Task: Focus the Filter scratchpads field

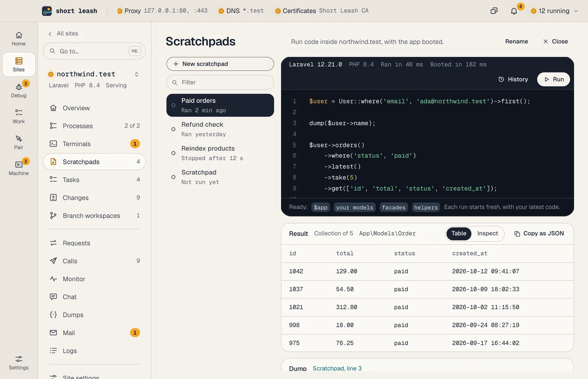Action: (x=220, y=82)
